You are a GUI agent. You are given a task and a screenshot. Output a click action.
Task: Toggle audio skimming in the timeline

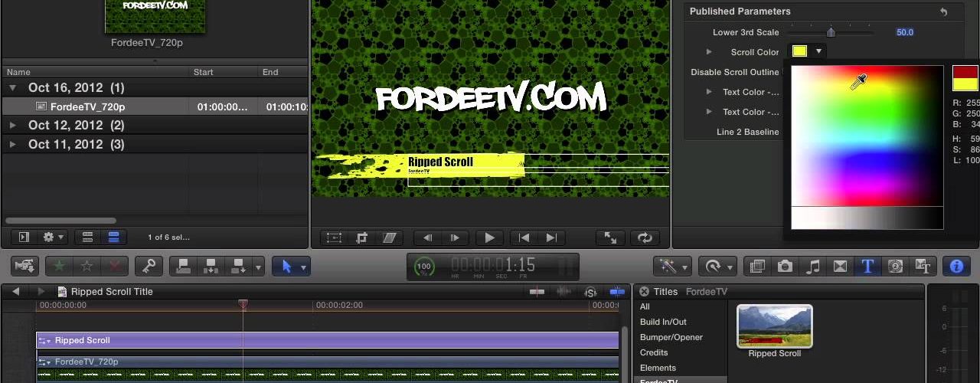563,292
